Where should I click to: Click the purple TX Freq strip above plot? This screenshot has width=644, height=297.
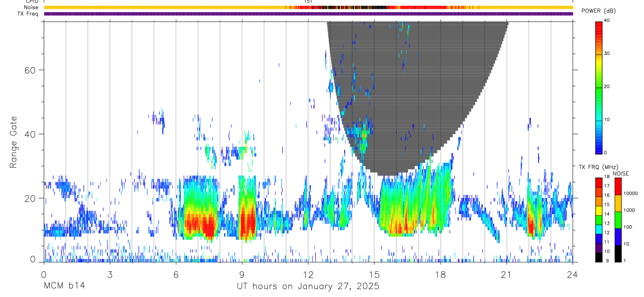point(308,14)
